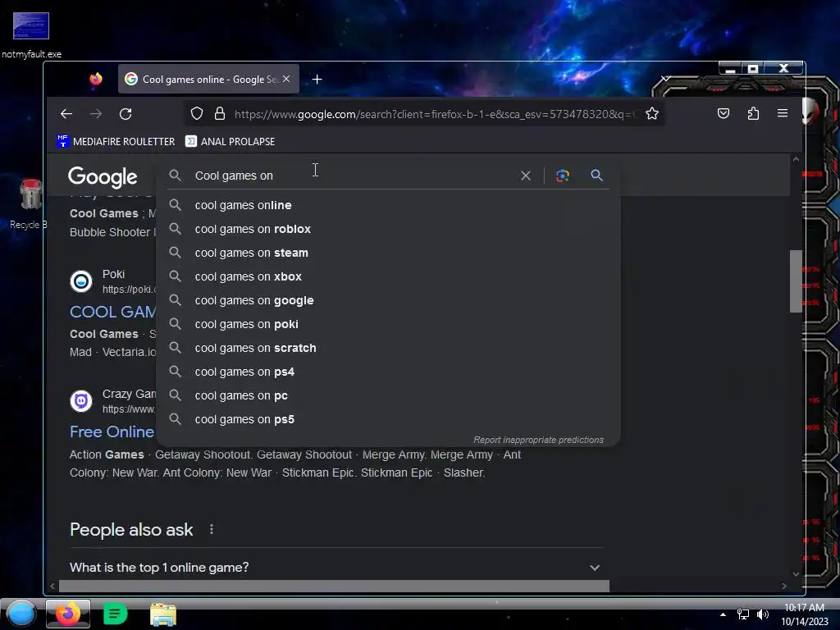Image resolution: width=840 pixels, height=630 pixels.
Task: Reload the page with refresh icon
Action: [x=126, y=113]
